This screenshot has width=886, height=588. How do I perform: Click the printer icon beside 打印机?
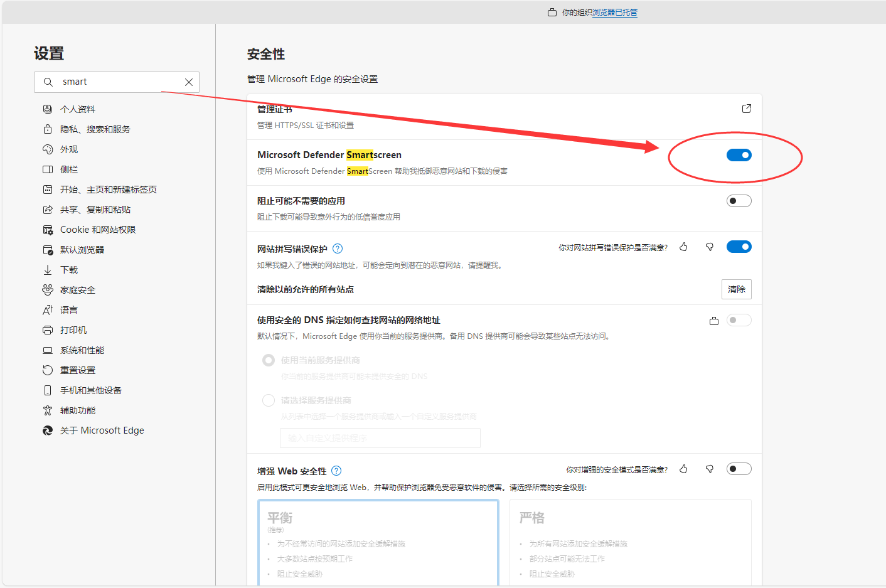click(x=48, y=330)
